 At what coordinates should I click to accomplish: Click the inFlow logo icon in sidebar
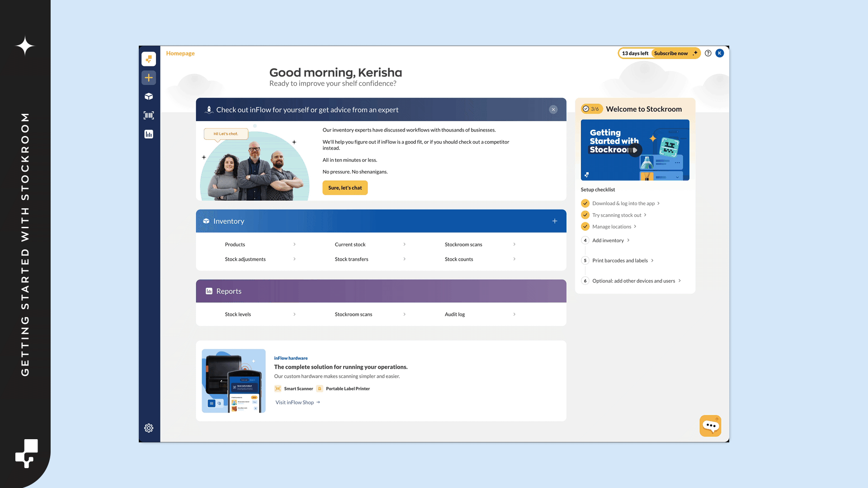[x=149, y=59]
